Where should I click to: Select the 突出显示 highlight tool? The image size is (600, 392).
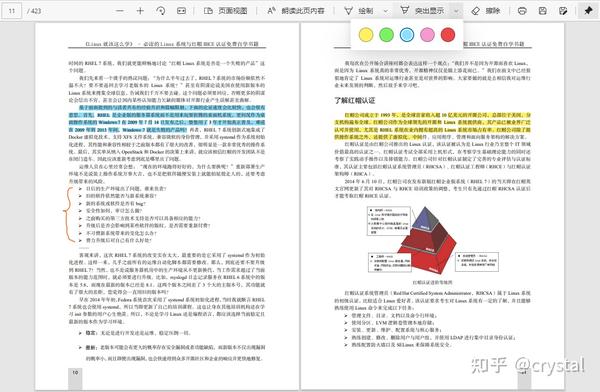[422, 11]
